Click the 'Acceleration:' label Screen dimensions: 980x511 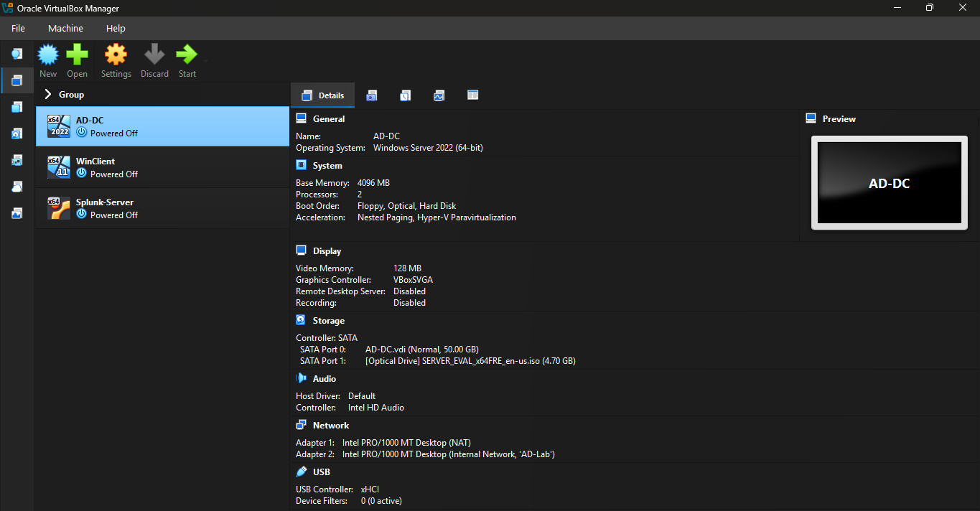tap(320, 217)
